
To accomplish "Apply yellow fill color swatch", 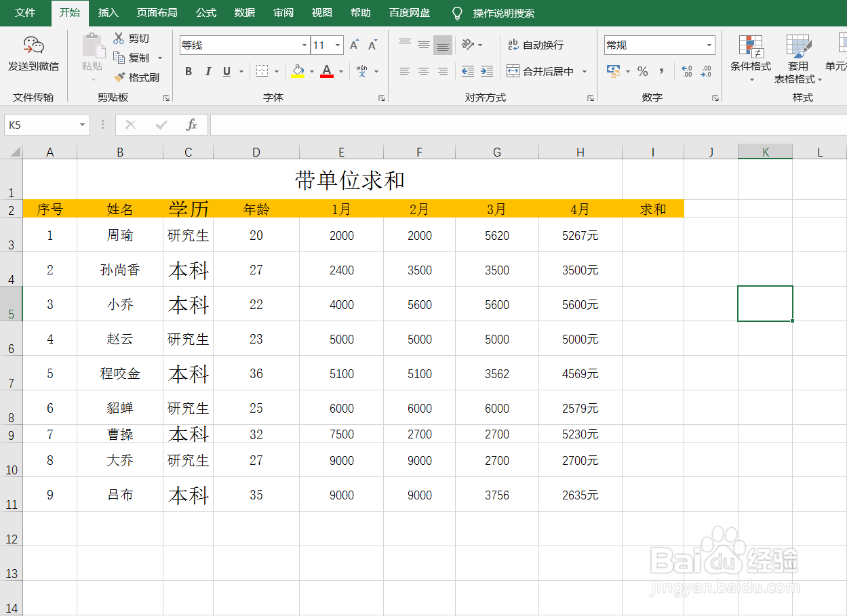I will (x=298, y=71).
